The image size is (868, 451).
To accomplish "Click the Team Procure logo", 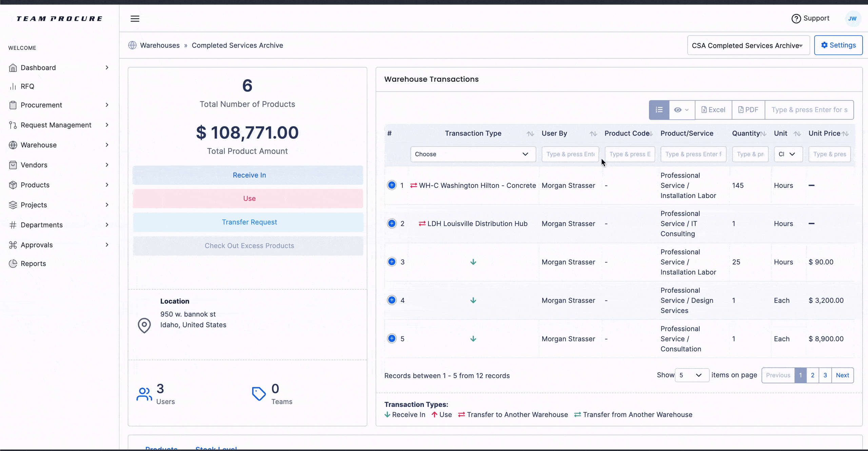I will 59,19.
